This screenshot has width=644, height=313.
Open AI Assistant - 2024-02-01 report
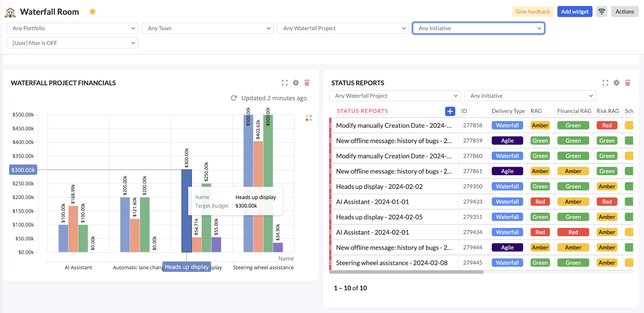coord(372,232)
